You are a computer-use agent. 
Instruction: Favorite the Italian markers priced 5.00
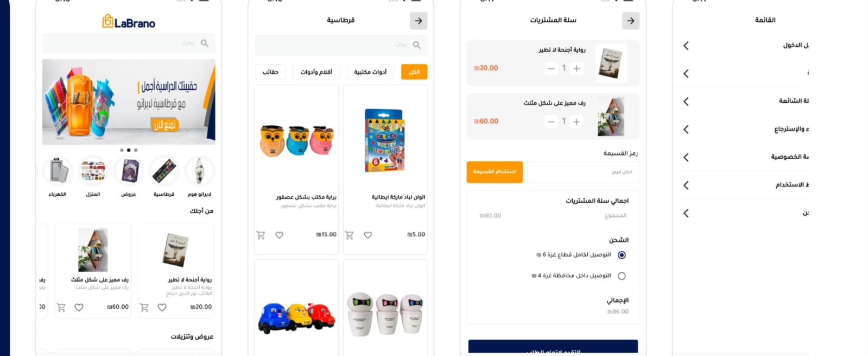coord(368,235)
